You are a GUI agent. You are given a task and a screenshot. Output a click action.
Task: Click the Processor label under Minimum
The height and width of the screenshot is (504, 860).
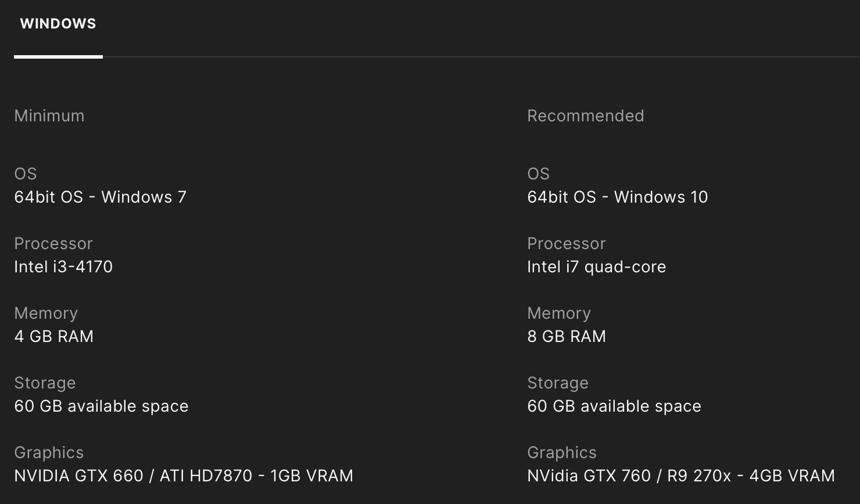(53, 243)
